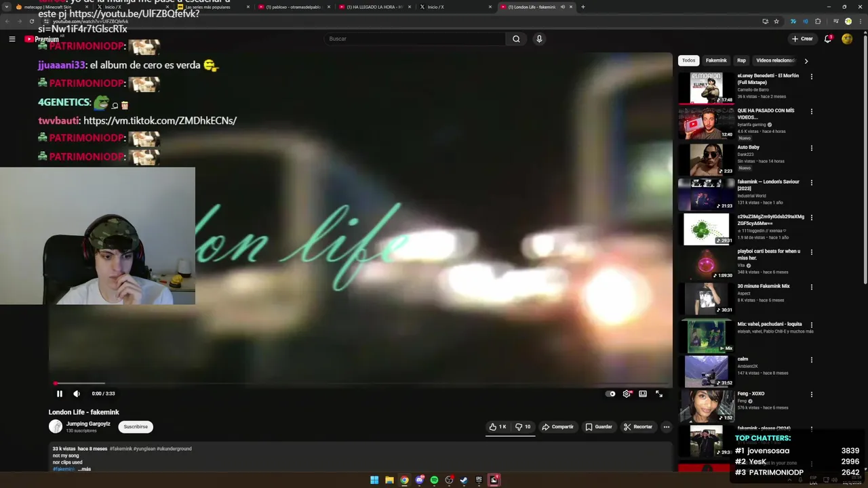Subscribe with the Suscribirse button
This screenshot has height=488, width=868.
pos(136,427)
